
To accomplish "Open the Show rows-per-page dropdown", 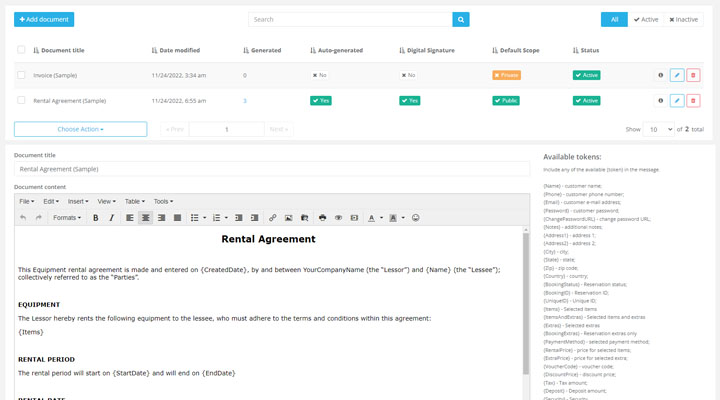I will coord(658,130).
